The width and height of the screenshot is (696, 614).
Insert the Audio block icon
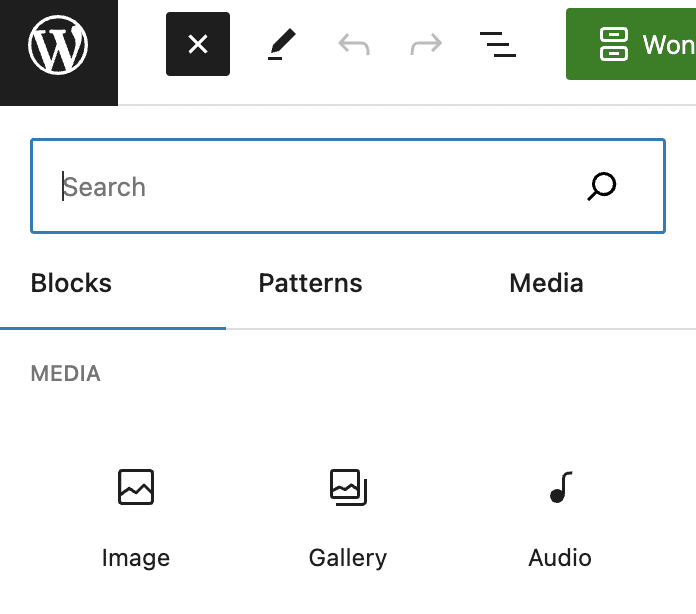click(560, 488)
